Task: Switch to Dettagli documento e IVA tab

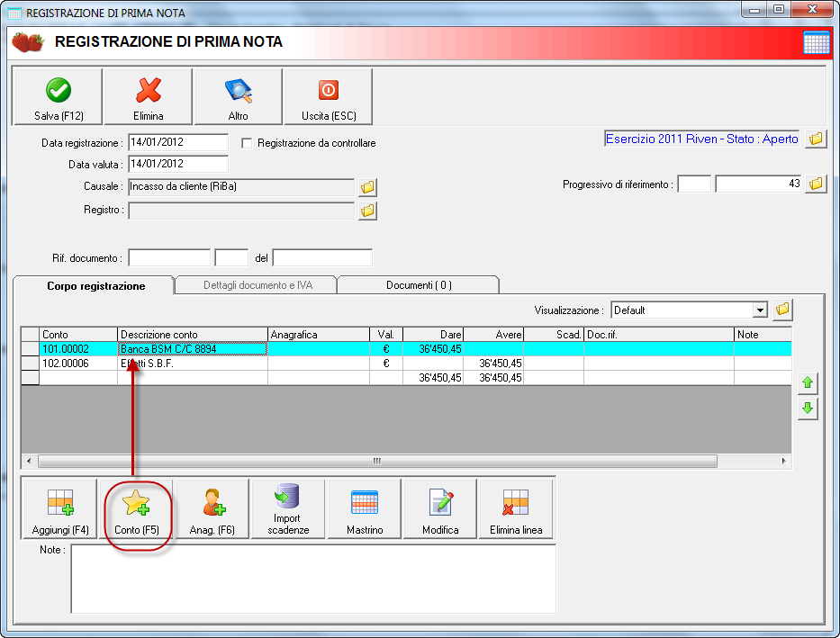Action: pyautogui.click(x=257, y=285)
